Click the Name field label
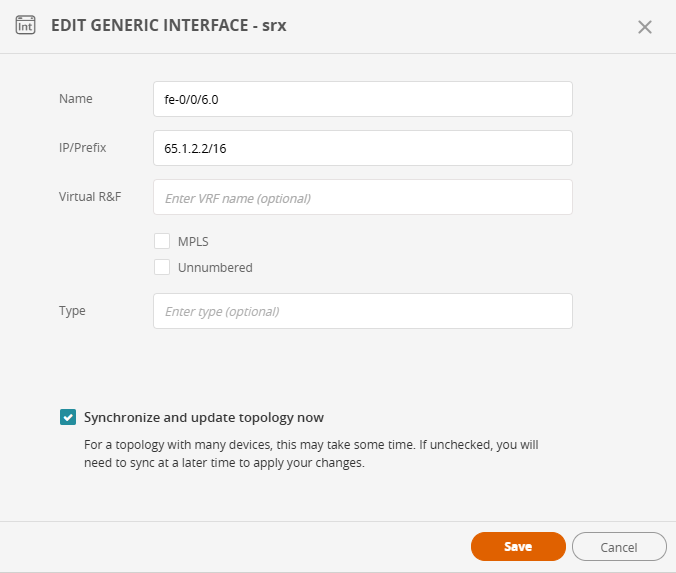 (76, 98)
